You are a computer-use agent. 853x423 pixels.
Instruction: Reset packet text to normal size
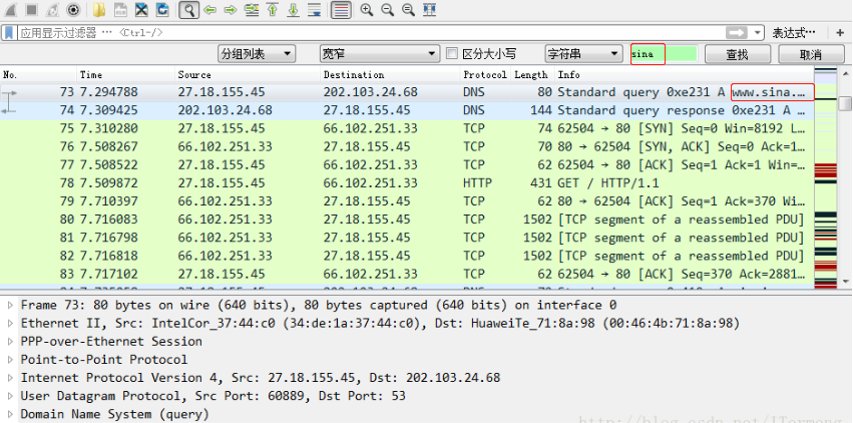(408, 10)
